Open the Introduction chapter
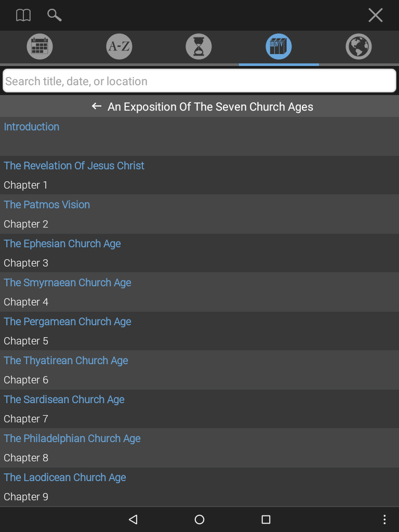This screenshot has width=399, height=532. coord(199,137)
